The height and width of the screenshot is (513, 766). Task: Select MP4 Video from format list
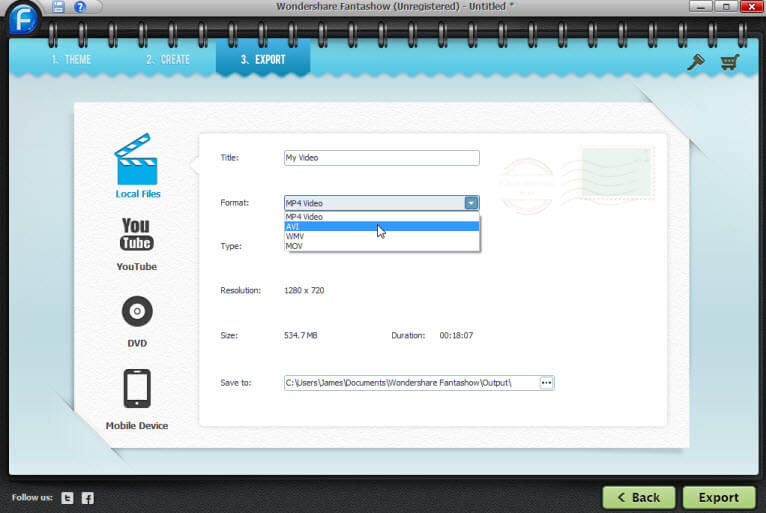(382, 216)
